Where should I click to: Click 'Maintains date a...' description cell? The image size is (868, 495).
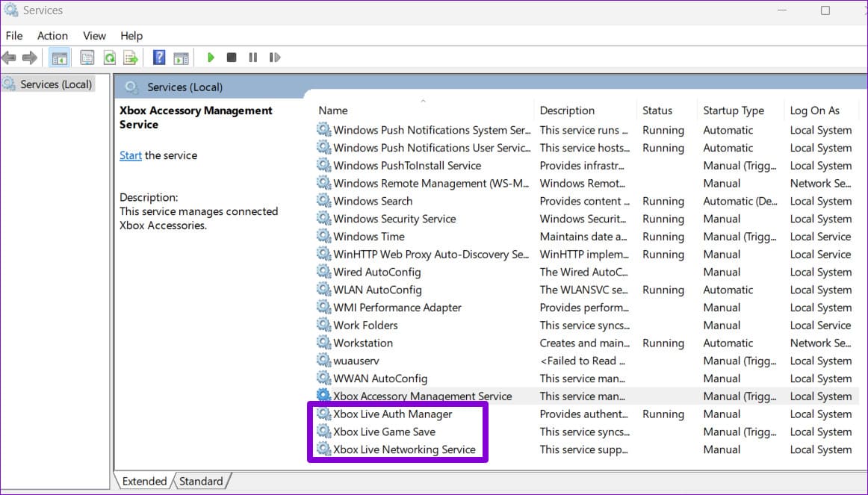tap(583, 236)
